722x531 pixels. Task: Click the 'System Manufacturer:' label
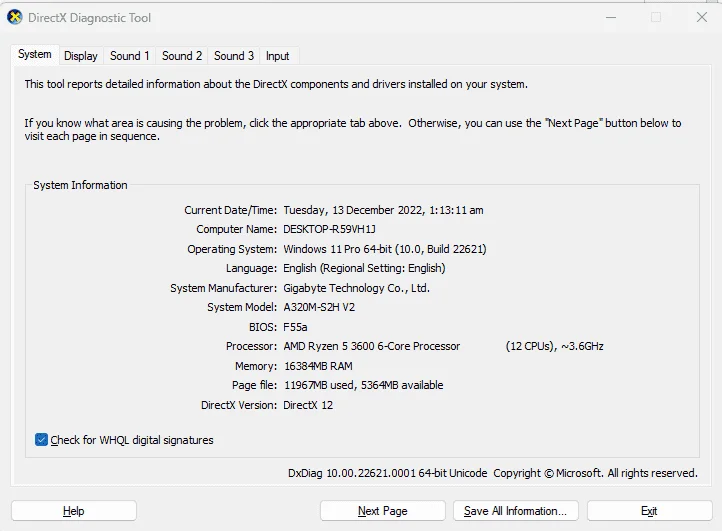[223, 288]
